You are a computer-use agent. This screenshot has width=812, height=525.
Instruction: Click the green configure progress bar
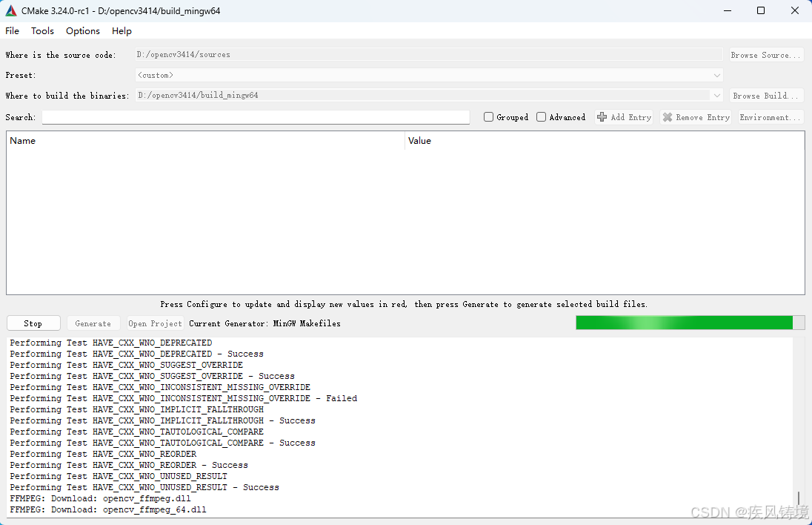(690, 323)
